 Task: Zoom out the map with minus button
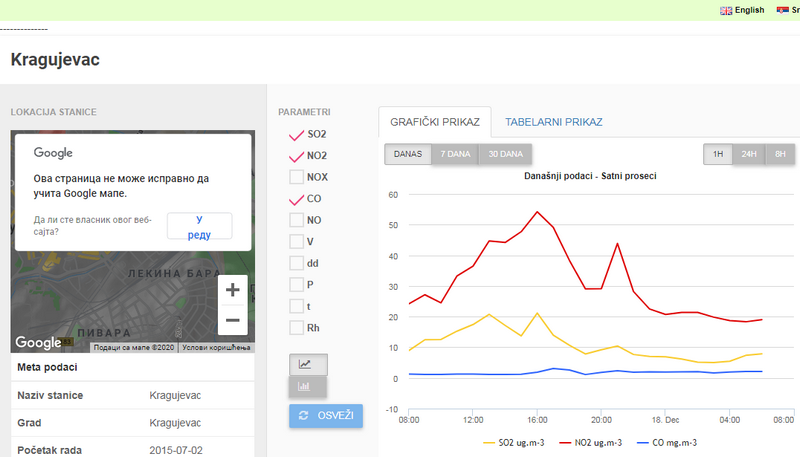click(x=233, y=320)
